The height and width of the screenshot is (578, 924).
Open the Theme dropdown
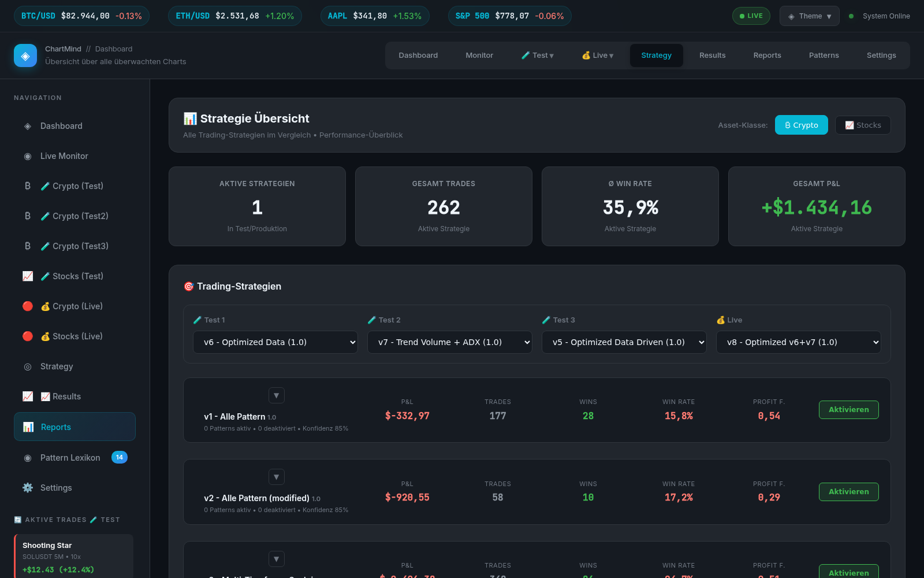point(810,16)
